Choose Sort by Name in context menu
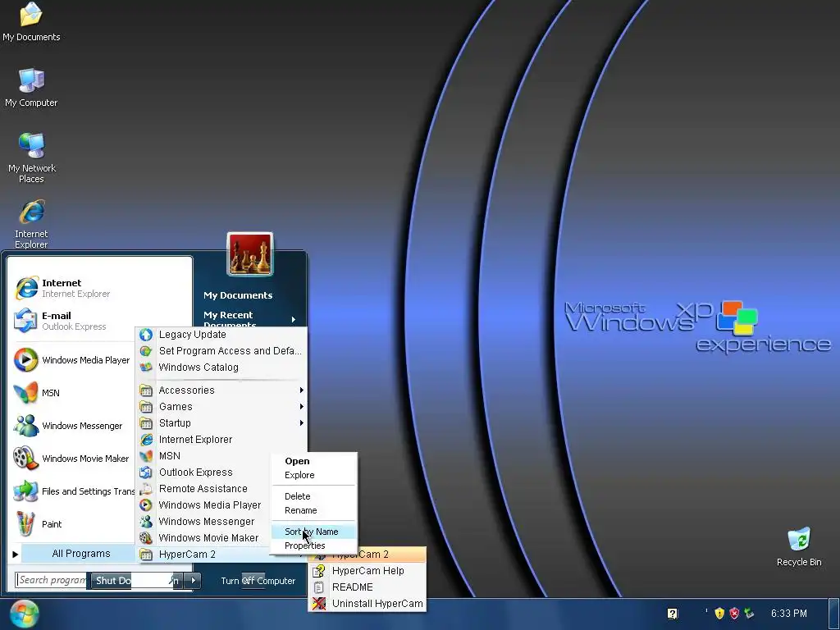Screen dimensions: 840x630 pos(313,532)
